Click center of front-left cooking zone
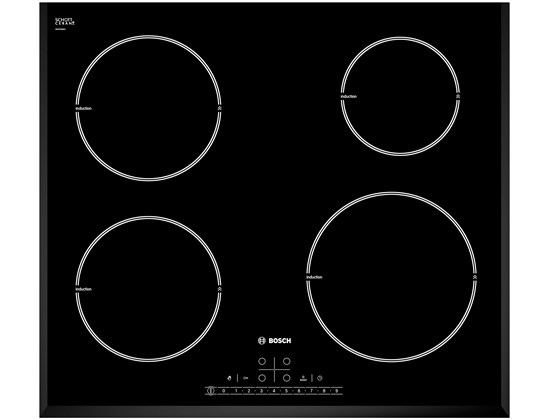550x420 pixels. click(148, 289)
